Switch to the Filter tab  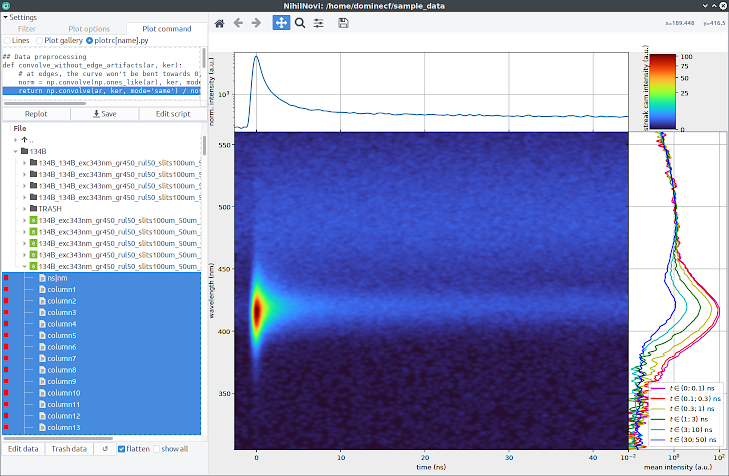tap(27, 29)
